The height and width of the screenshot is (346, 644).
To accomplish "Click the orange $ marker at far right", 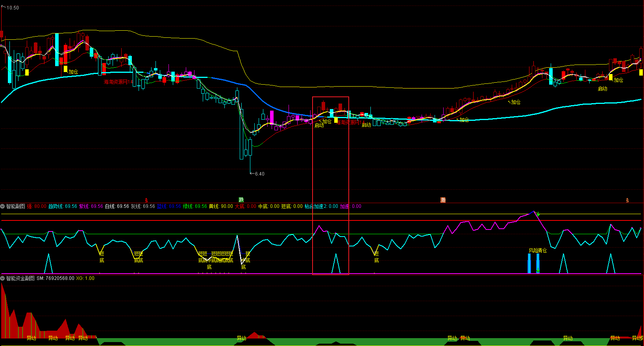I will point(627,200).
